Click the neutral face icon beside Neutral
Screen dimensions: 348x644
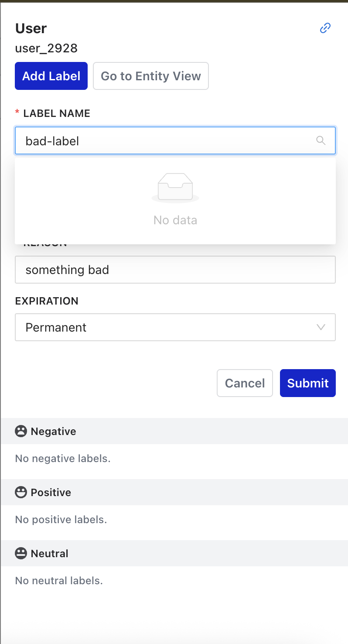coord(20,553)
